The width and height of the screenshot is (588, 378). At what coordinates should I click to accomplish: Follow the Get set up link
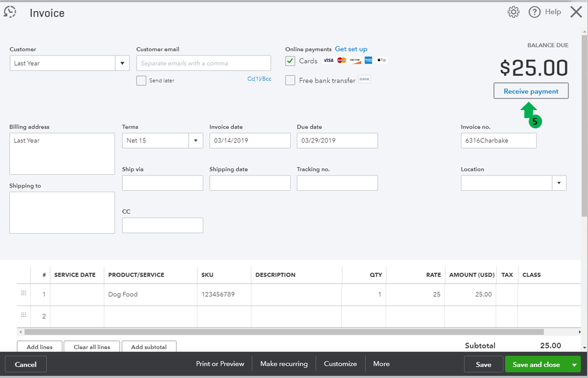[351, 49]
